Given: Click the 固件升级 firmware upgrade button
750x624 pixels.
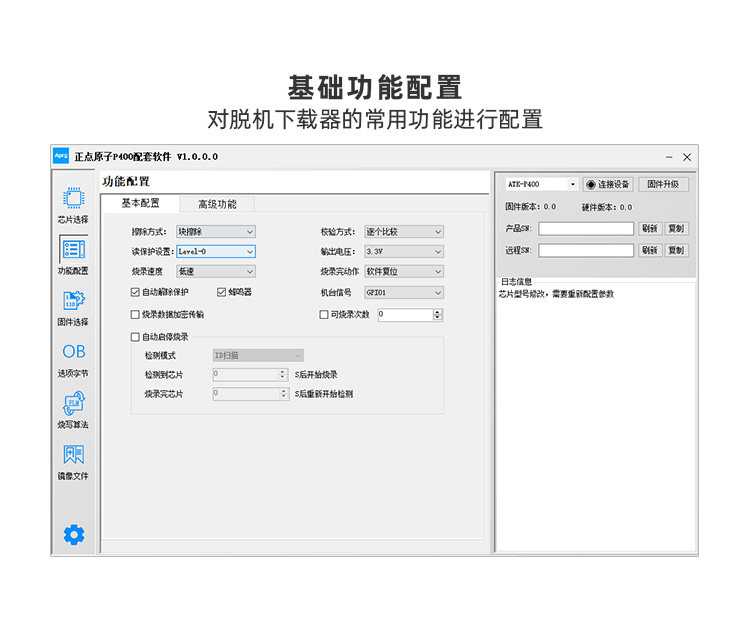Looking at the screenshot, I should (x=663, y=185).
